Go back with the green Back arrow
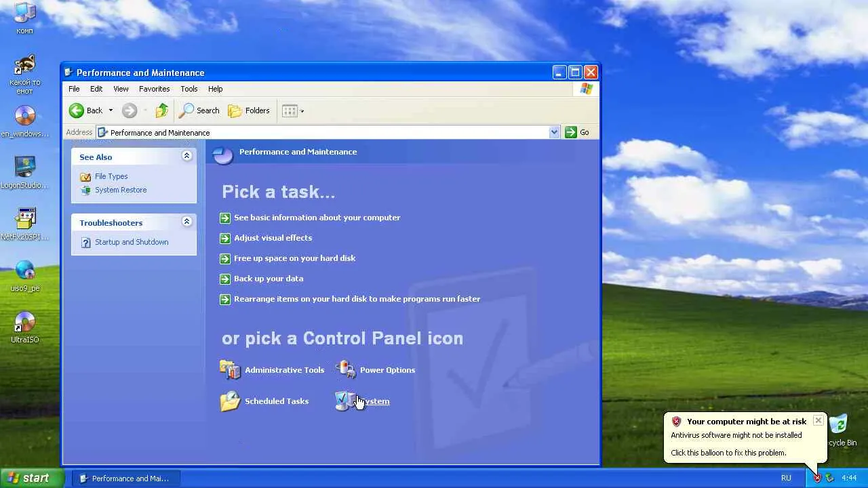The width and height of the screenshot is (868, 488). 86,110
